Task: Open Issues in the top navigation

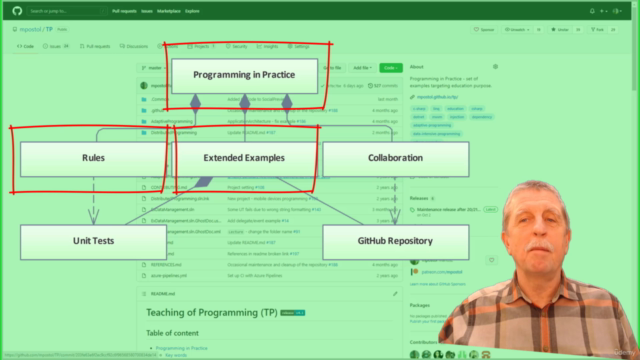Action: [x=147, y=11]
